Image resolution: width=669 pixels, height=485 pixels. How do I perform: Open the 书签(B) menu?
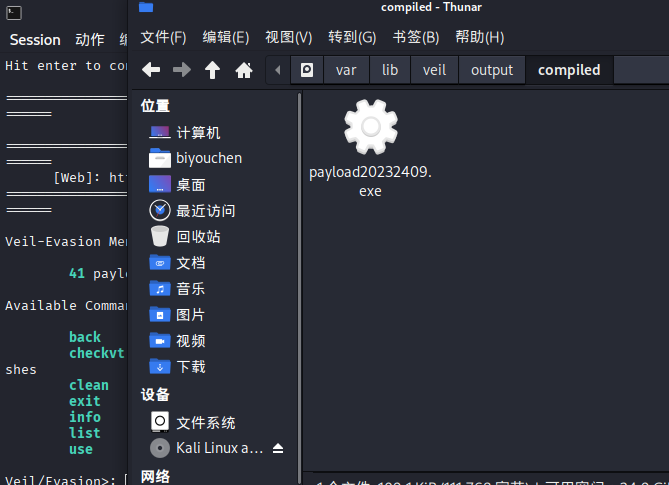[416, 37]
